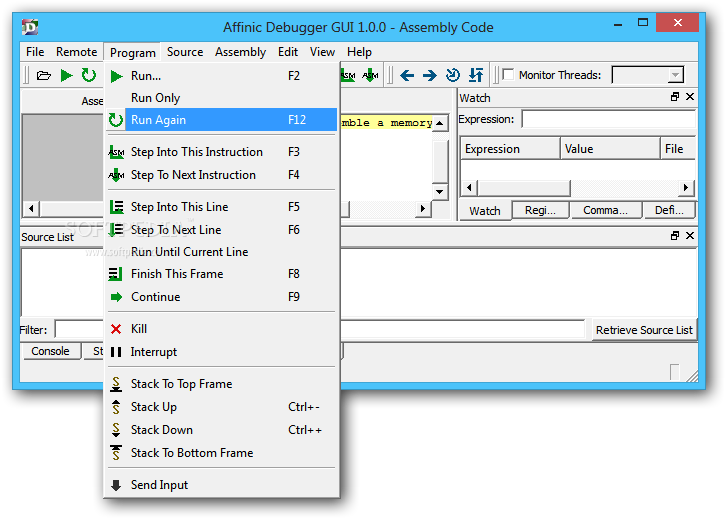The height and width of the screenshot is (519, 726).
Task: Choose Send Input menu entry
Action: [x=222, y=485]
